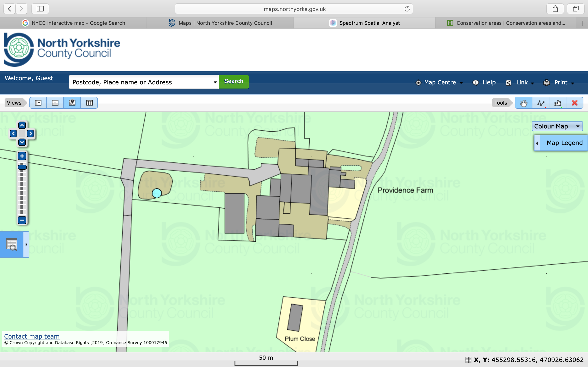This screenshot has height=367, width=588.
Task: Expand the Map Legend panel
Action: (561, 143)
